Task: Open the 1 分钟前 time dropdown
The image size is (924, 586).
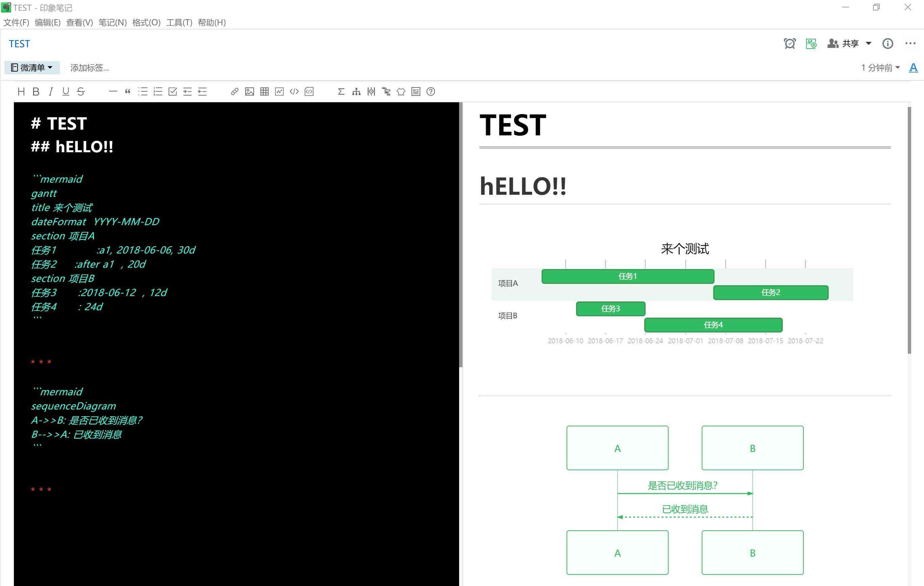Action: point(880,68)
